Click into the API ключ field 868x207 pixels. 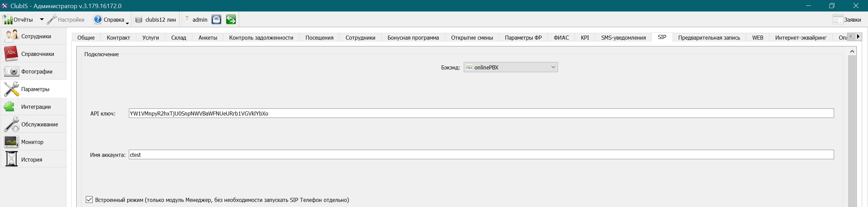point(481,113)
